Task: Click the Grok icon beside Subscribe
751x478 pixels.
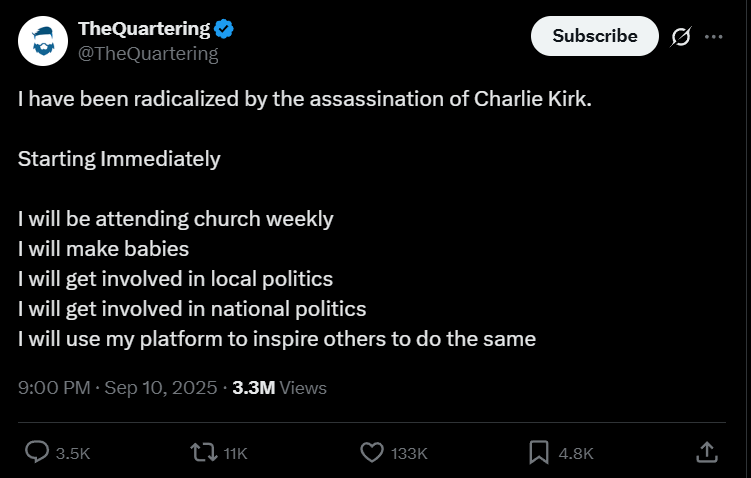Action: 680,37
